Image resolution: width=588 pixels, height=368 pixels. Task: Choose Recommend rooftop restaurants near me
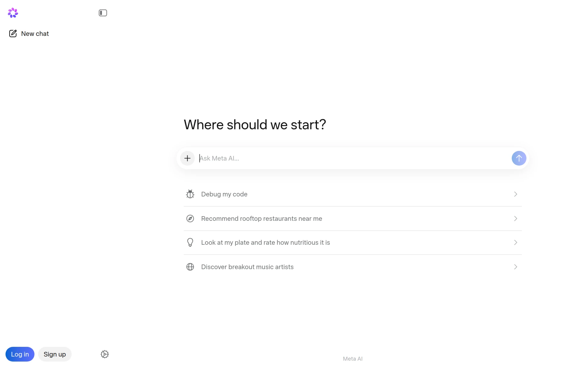click(x=353, y=219)
